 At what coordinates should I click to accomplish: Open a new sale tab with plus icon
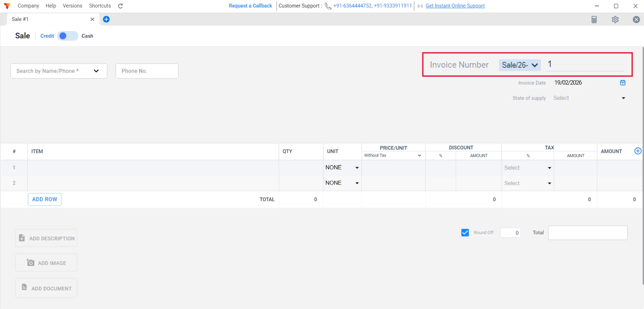(x=106, y=19)
